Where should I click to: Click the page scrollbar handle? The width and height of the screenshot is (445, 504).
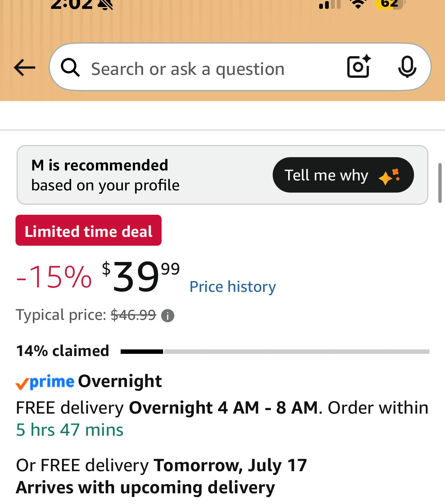point(440,183)
